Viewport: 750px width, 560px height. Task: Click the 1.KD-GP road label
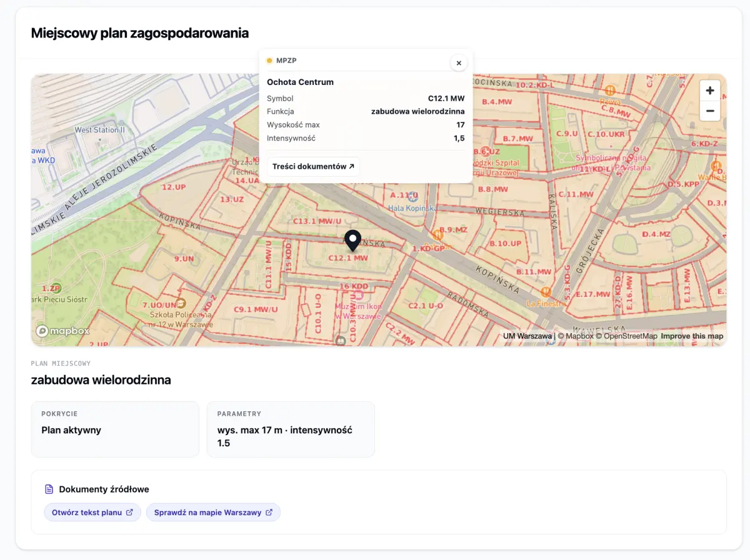(428, 249)
